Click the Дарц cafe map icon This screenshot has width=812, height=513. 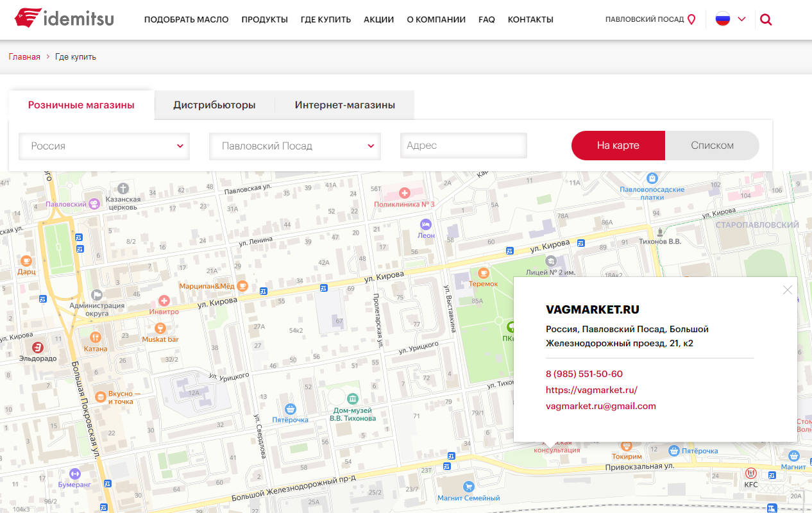pyautogui.click(x=26, y=261)
